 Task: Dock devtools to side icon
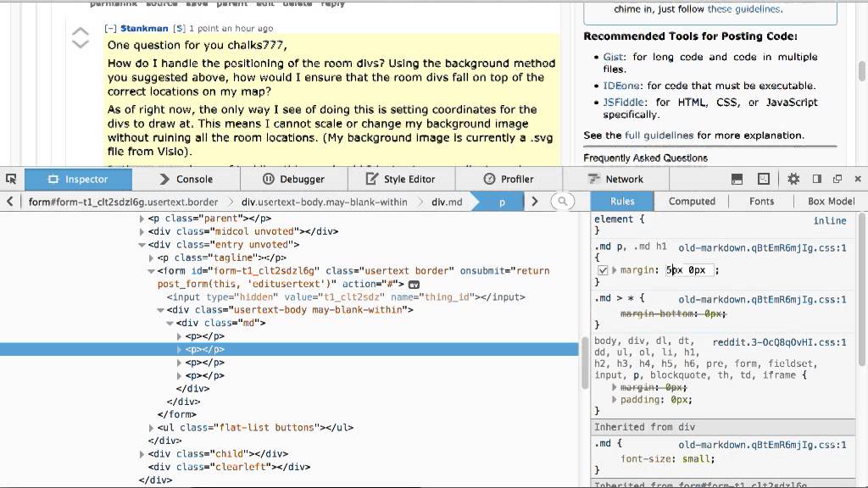coord(816,179)
